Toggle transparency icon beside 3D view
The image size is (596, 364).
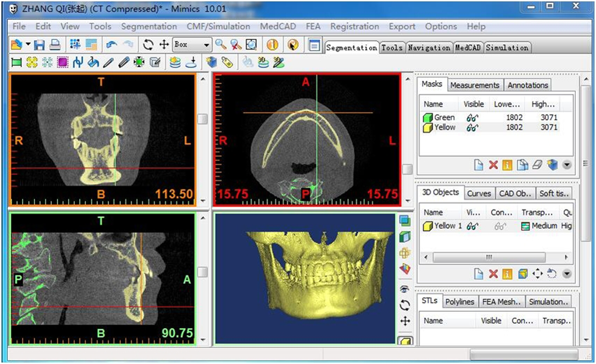[405, 220]
